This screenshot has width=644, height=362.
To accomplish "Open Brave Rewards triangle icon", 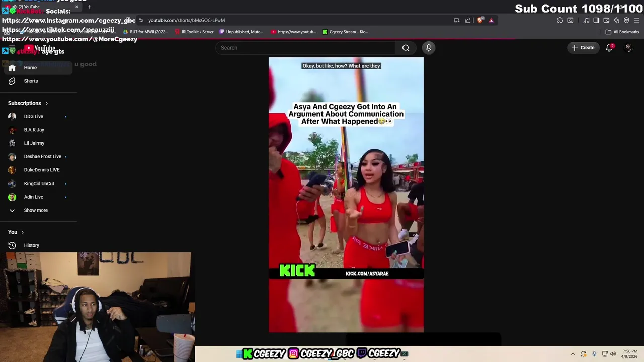I will pos(491,20).
